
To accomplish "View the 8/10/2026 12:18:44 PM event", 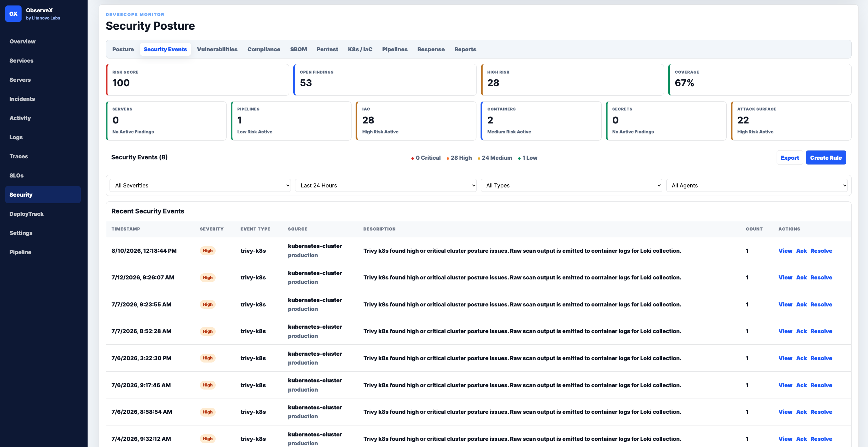I will 785,251.
